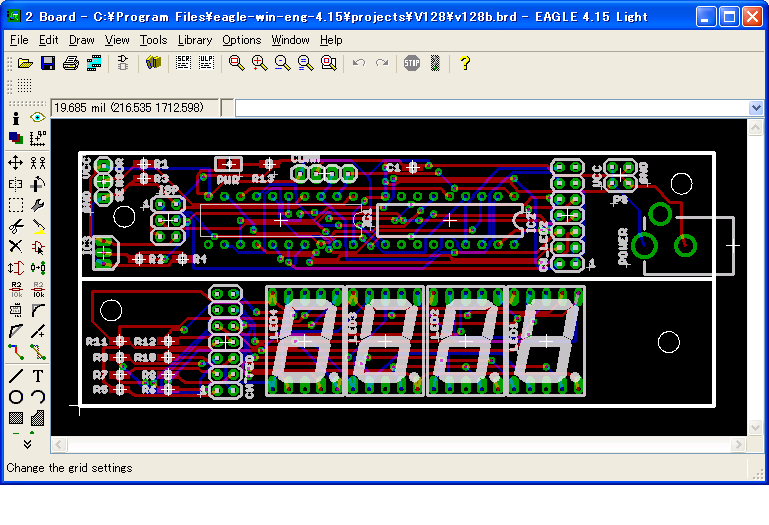Pick the Wire line tool
The image size is (769, 525).
pyautogui.click(x=16, y=376)
